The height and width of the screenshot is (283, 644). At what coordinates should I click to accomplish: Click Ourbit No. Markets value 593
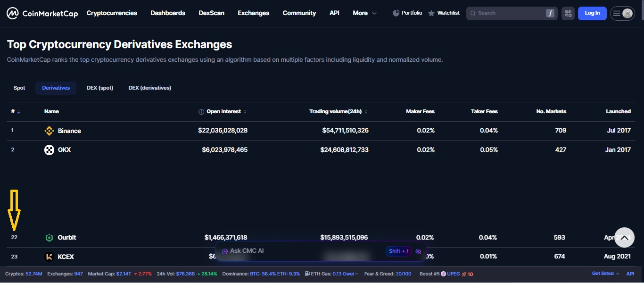click(560, 238)
